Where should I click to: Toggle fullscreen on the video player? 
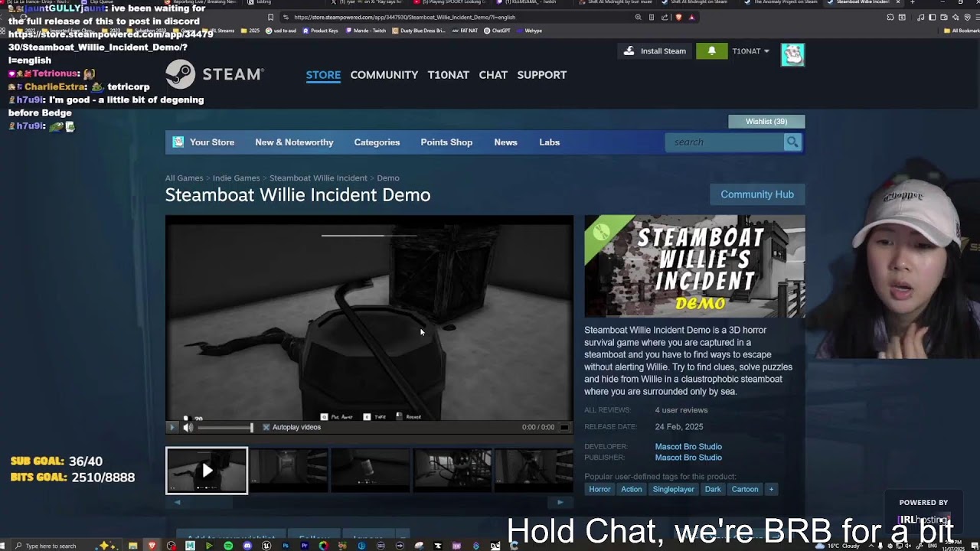click(x=565, y=427)
